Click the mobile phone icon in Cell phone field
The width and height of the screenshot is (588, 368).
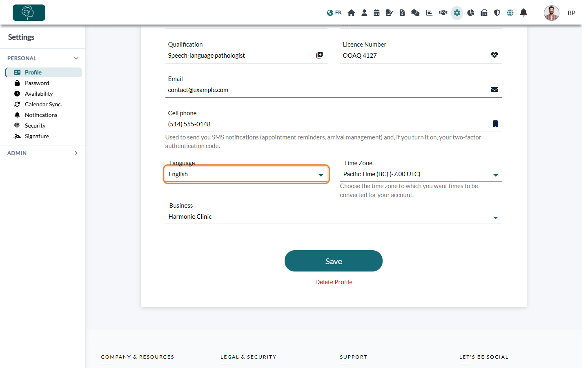tap(495, 124)
